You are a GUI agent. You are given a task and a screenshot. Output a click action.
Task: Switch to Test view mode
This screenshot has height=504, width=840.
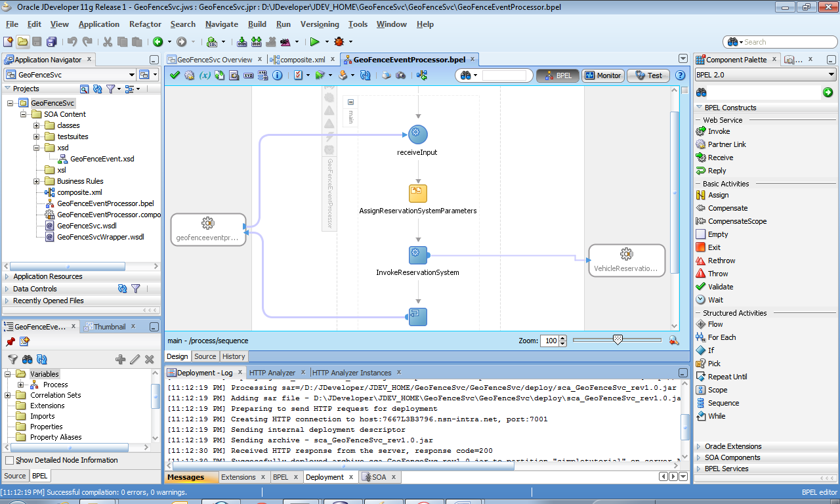click(x=648, y=75)
